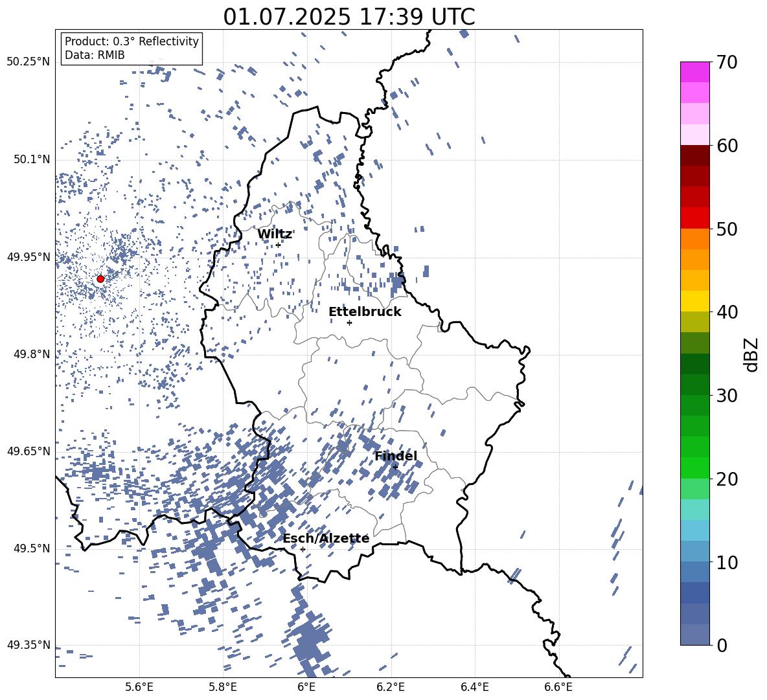767x700 pixels.
Task: Click the 49.8°N latitude label
Action: click(31, 354)
